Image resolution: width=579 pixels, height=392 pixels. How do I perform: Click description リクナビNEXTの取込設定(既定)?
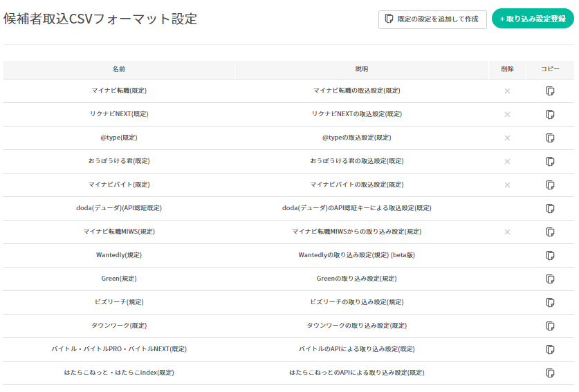coord(357,114)
